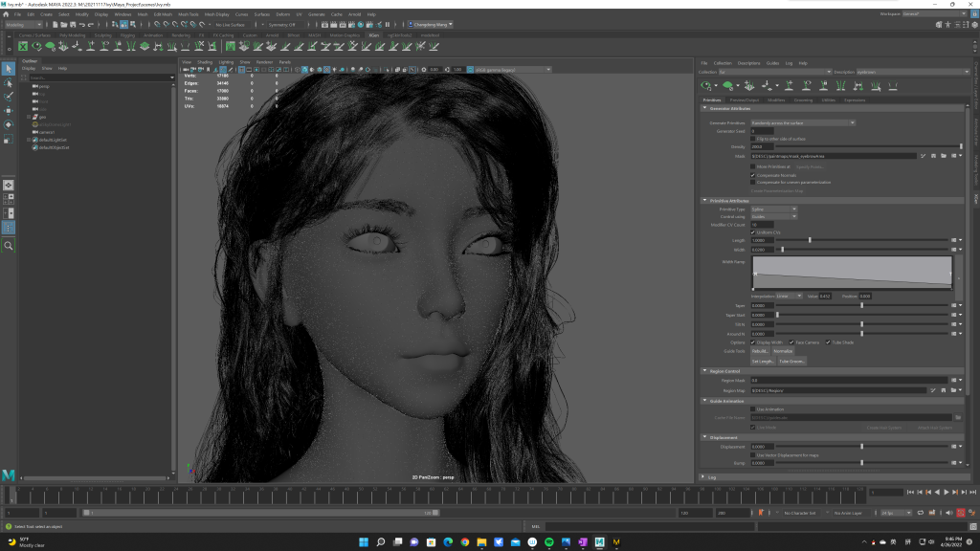Screen dimensions: 980x551
Task: Click the Rebuild... guide tools button
Action: (760, 351)
